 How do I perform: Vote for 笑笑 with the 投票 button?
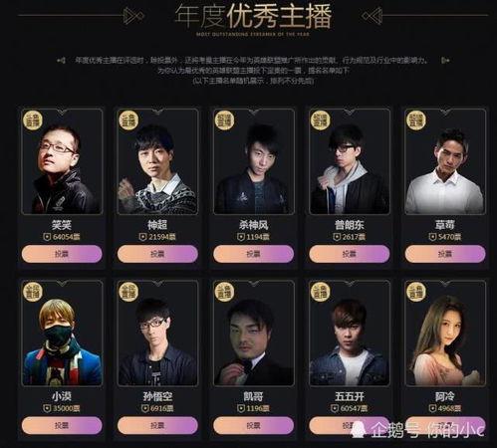62,254
